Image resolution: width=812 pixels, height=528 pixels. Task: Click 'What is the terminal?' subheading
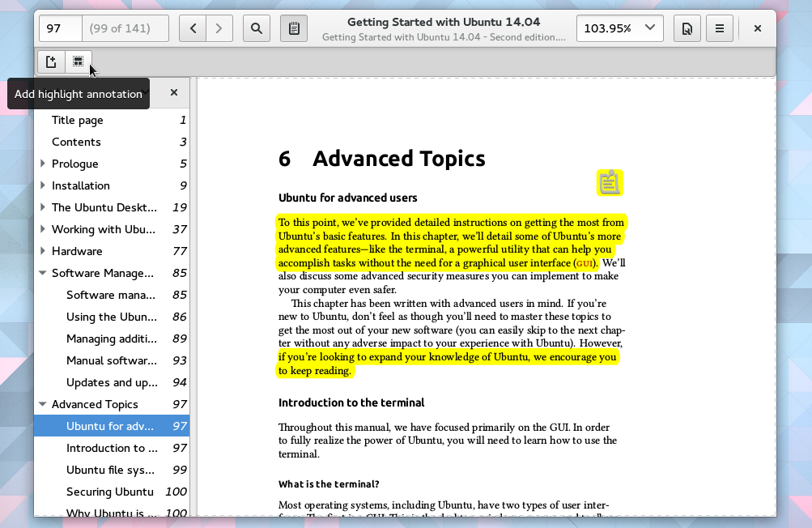tap(329, 484)
